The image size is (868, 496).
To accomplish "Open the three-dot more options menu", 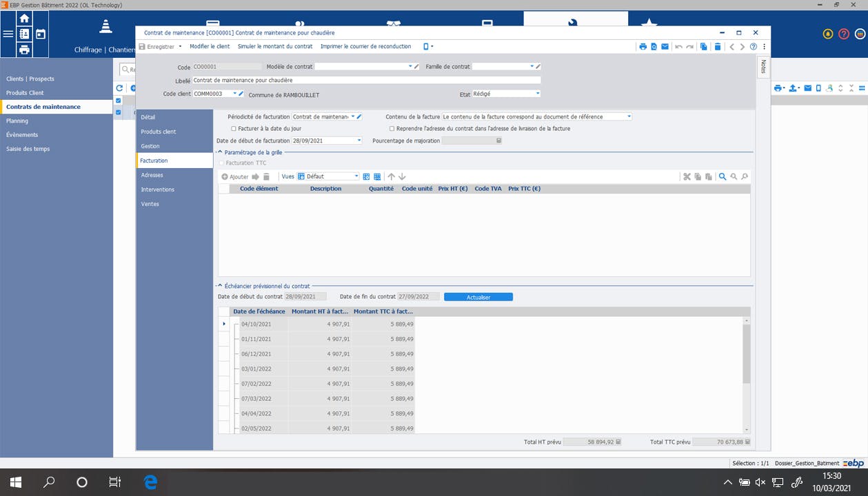I will [764, 47].
